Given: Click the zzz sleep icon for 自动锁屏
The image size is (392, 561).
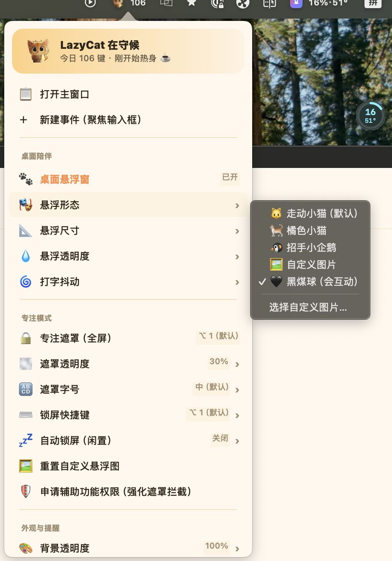Looking at the screenshot, I should 26,441.
